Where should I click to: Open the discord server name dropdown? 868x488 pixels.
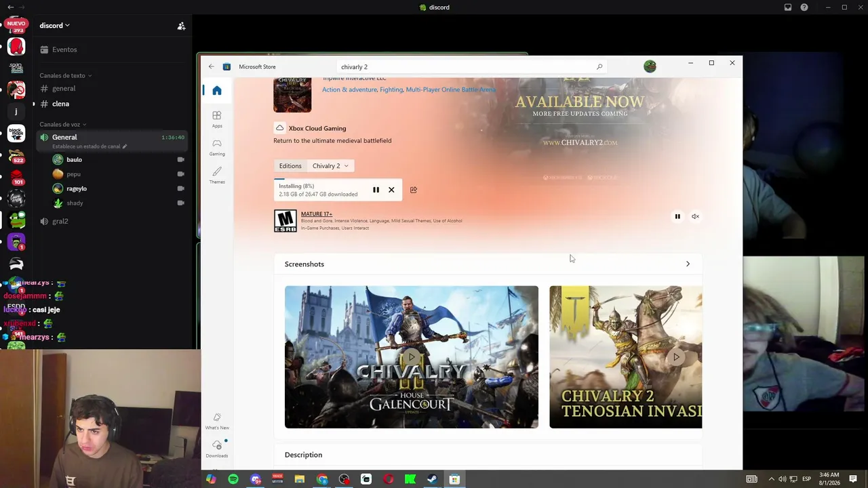click(x=54, y=26)
